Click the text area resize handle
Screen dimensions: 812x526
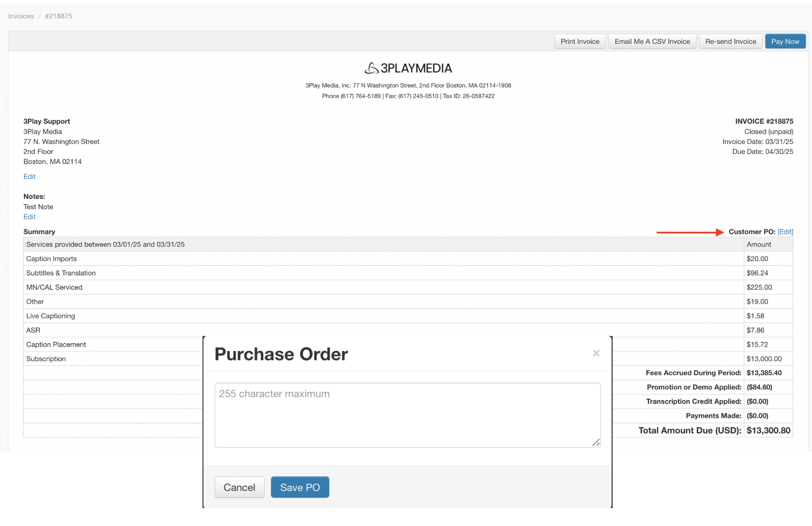[x=596, y=443]
